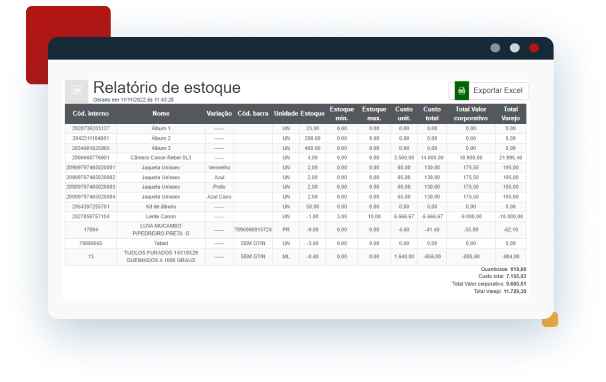Select the TIJOLOS FURADOS 14X19X29 product name
This screenshot has height=382, width=606.
161,257
